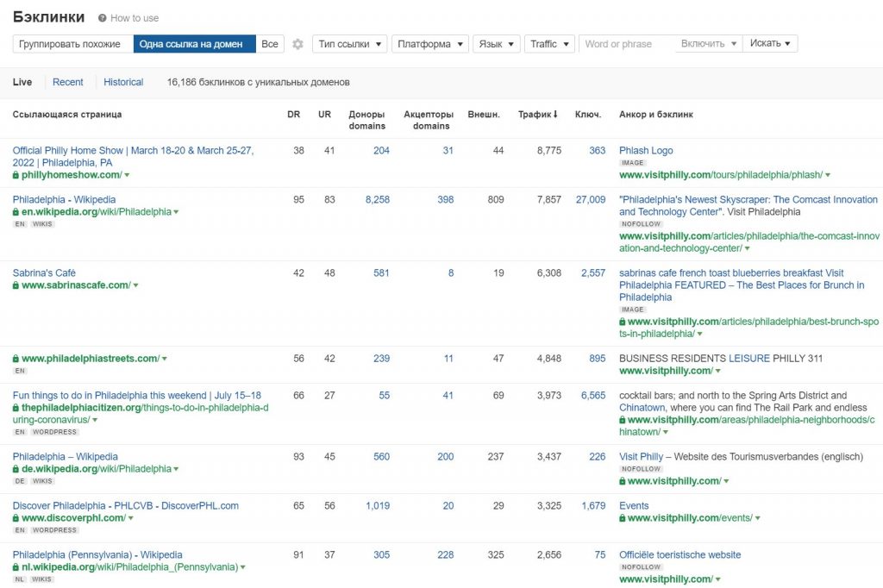
Task: Select Одна ссылка на домен mode
Action: (x=194, y=44)
